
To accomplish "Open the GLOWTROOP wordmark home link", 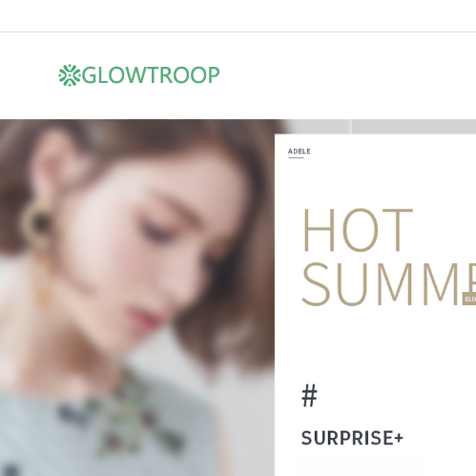I will pyautogui.click(x=151, y=75).
